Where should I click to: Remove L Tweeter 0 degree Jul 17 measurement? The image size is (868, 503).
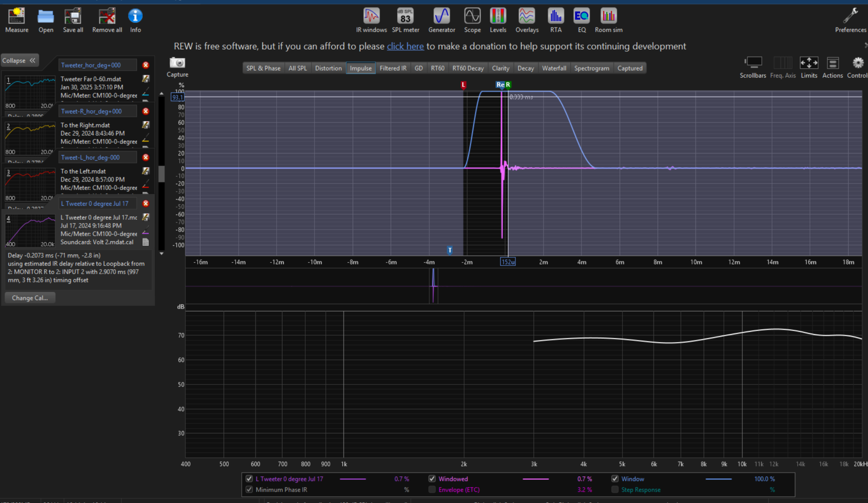(x=146, y=204)
